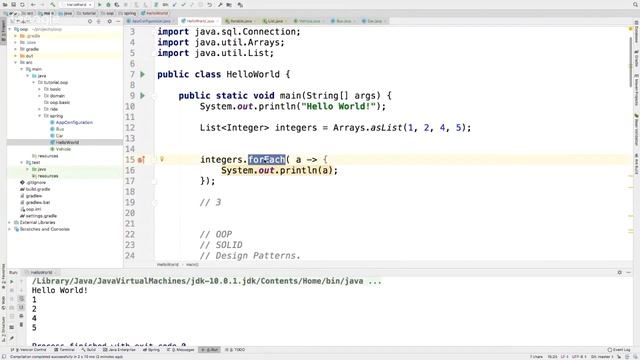Click the Project panel hide (minus) icon
This screenshot has width=640, height=360.
click(118, 21)
